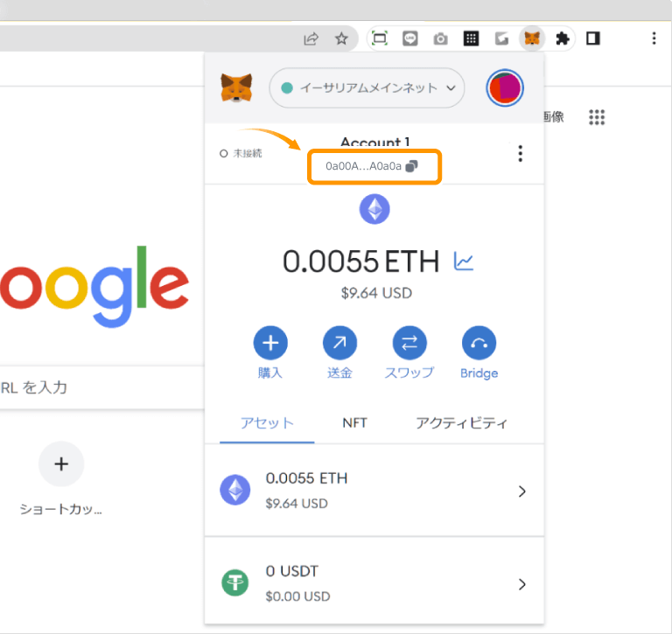The height and width of the screenshot is (634, 672).
Task: Open the Google apps grid icon
Action: tap(597, 117)
